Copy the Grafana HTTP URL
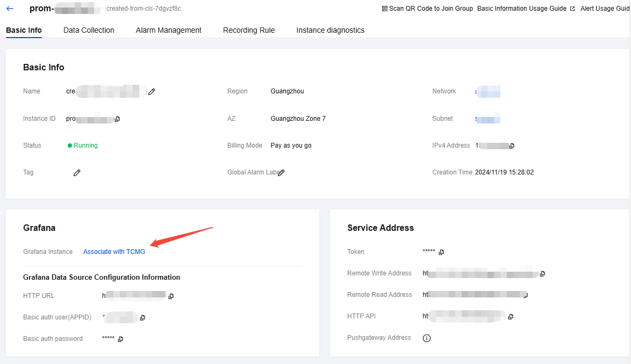Image resolution: width=631 pixels, height=364 pixels. pyautogui.click(x=171, y=296)
